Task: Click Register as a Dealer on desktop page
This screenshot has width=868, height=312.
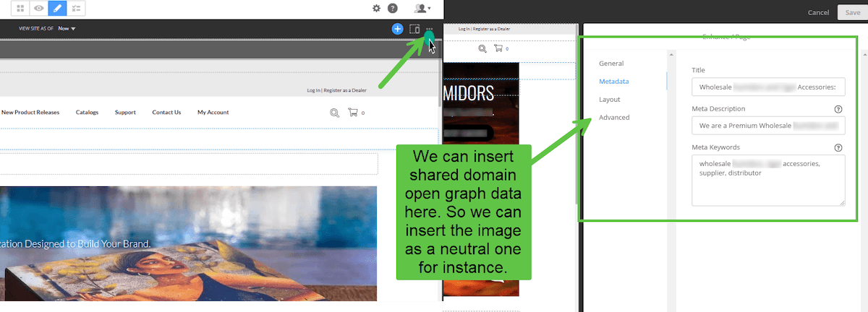Action: click(345, 90)
